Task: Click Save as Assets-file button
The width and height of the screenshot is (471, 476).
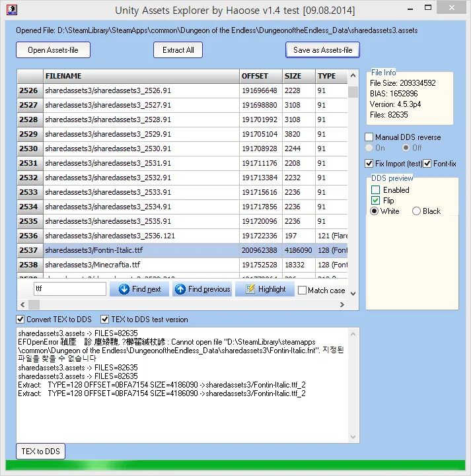Action: point(322,50)
